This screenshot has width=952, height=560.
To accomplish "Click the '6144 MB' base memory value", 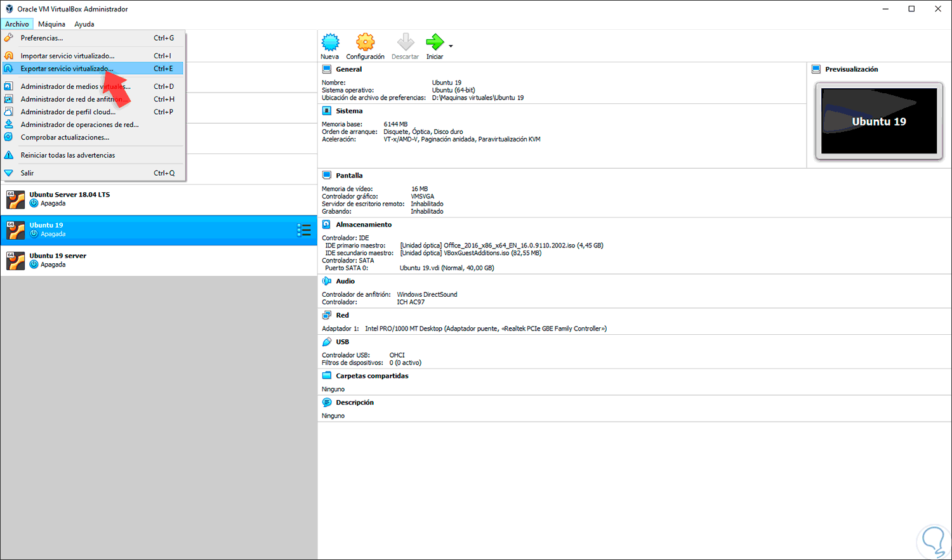I will (x=395, y=124).
